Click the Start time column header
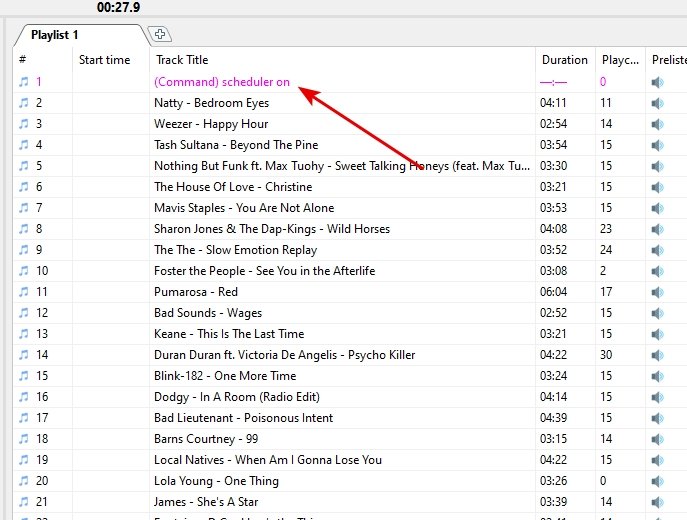Viewport: 687px width, 520px height. [x=104, y=60]
